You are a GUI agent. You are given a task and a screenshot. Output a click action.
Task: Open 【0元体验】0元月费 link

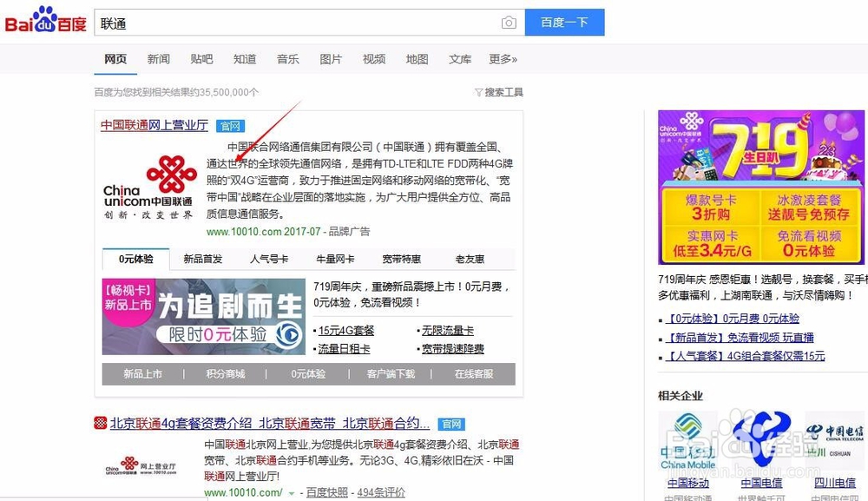[x=732, y=319]
